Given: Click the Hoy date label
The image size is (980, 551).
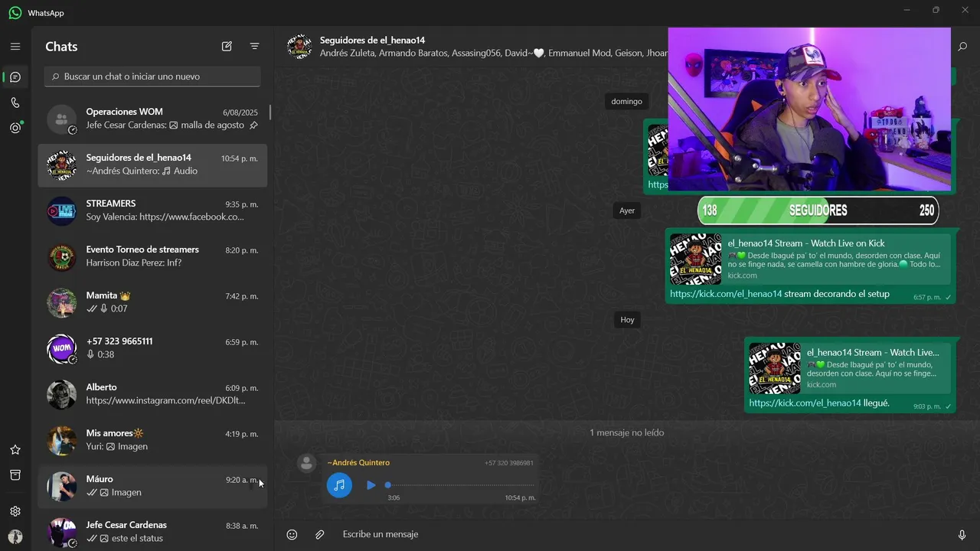Looking at the screenshot, I should (627, 320).
